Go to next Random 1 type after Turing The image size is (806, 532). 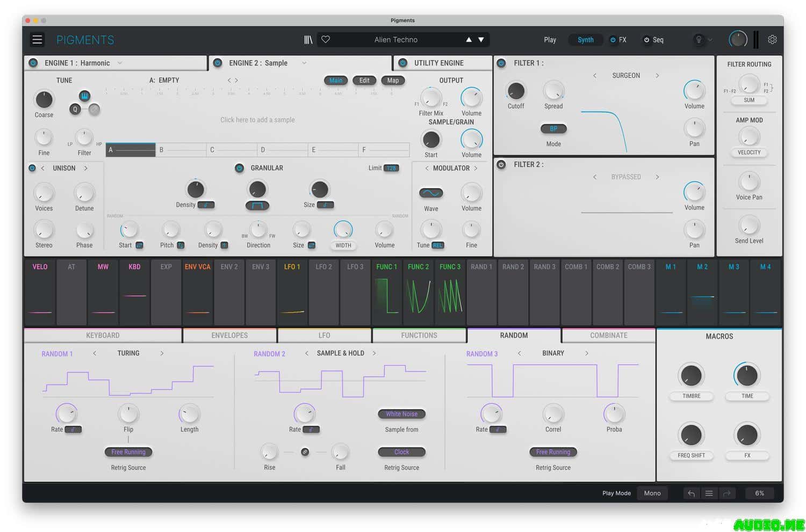click(x=162, y=353)
